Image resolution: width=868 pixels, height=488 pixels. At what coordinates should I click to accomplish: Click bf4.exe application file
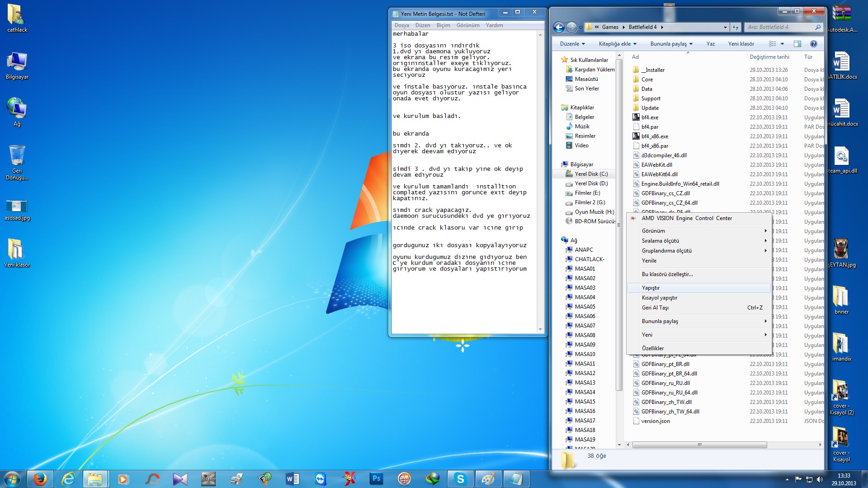[651, 117]
